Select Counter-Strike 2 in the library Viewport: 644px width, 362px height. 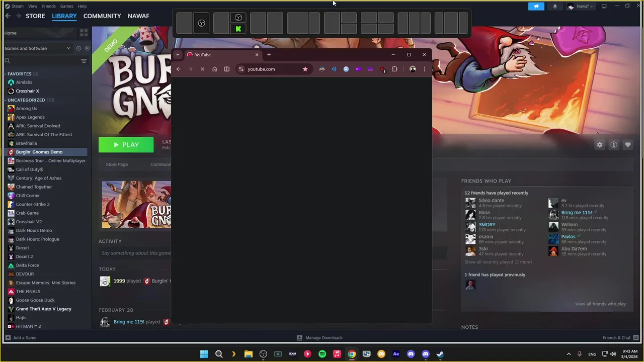coord(33,204)
